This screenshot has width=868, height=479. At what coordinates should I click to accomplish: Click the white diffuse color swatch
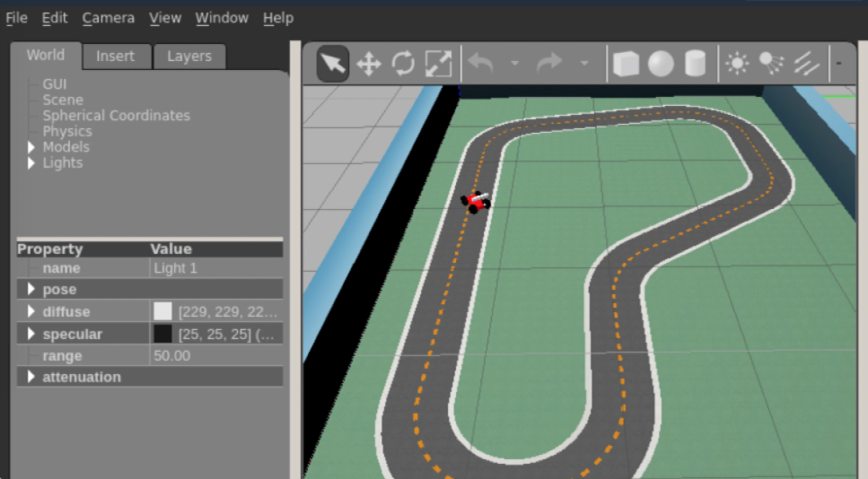pyautogui.click(x=162, y=311)
